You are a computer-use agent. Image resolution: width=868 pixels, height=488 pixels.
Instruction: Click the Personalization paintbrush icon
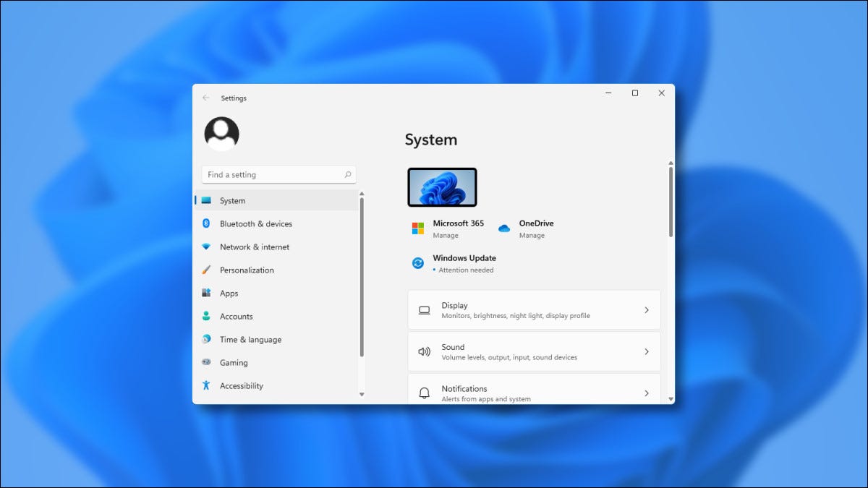pos(208,270)
